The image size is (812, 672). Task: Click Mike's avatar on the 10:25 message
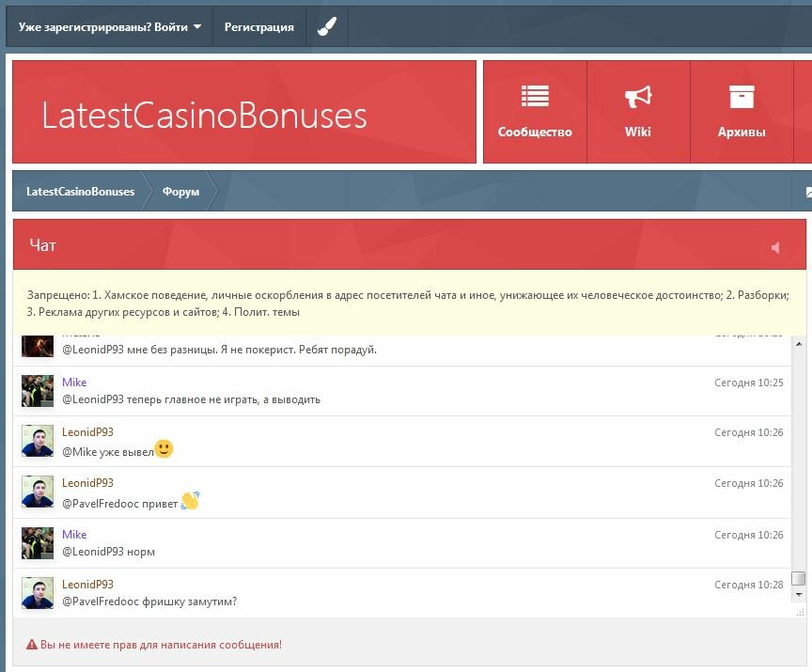pos(38,391)
